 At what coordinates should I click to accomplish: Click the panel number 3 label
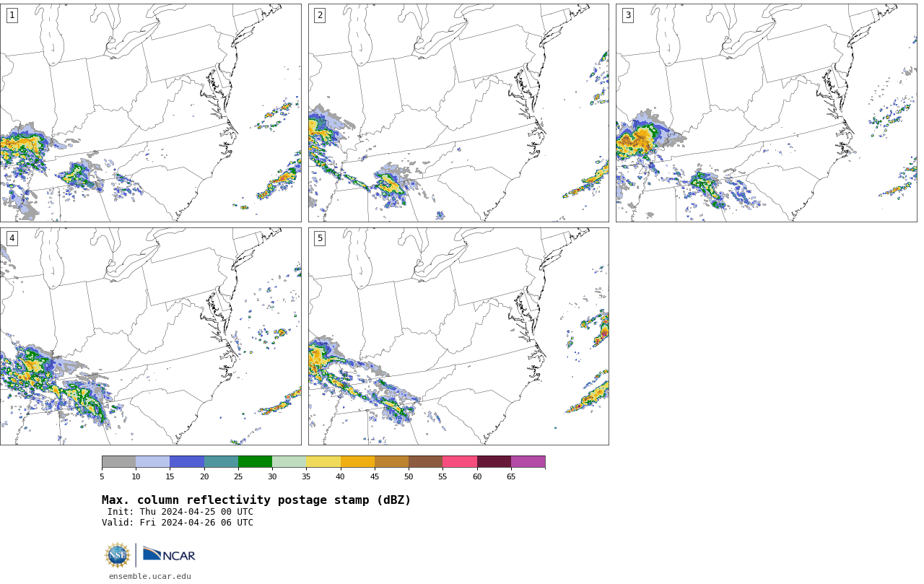[x=627, y=15]
